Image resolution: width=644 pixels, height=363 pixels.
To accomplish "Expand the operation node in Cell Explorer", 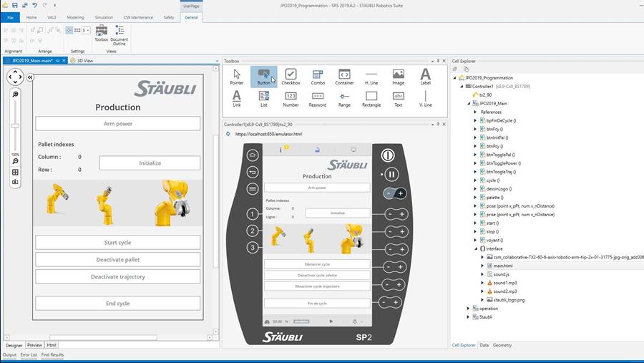I will point(468,309).
